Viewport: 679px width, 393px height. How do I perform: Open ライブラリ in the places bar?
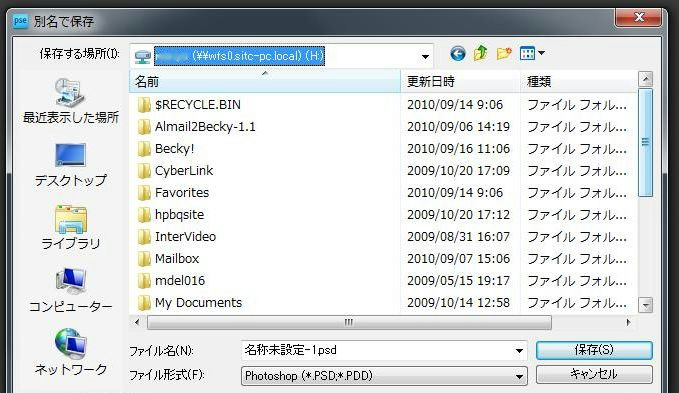click(71, 228)
